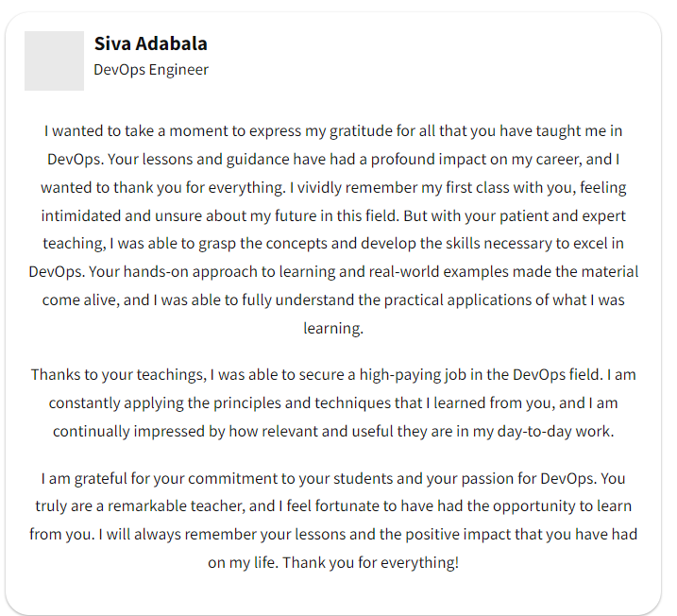This screenshot has width=677, height=616.
Task: Click the line starting 'teaching, I was able to grasp'
Action: coord(333,243)
